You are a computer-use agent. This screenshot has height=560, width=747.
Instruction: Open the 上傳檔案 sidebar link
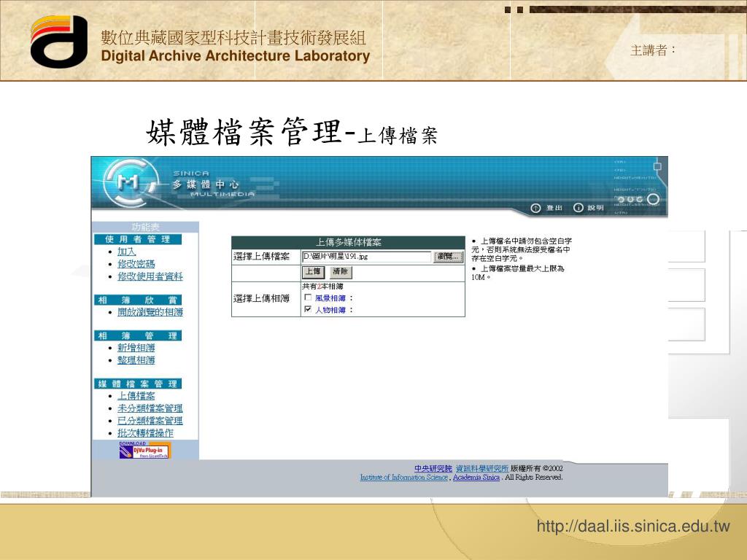(x=136, y=396)
